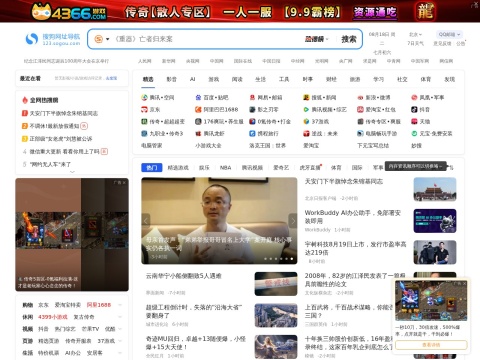
Task: Expand the 休闲 row chevron
Action: [120, 317]
